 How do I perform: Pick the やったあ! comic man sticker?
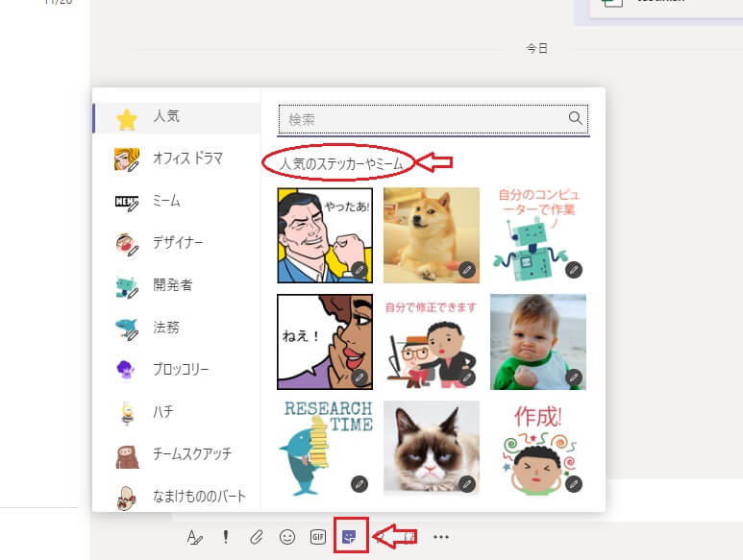[324, 234]
